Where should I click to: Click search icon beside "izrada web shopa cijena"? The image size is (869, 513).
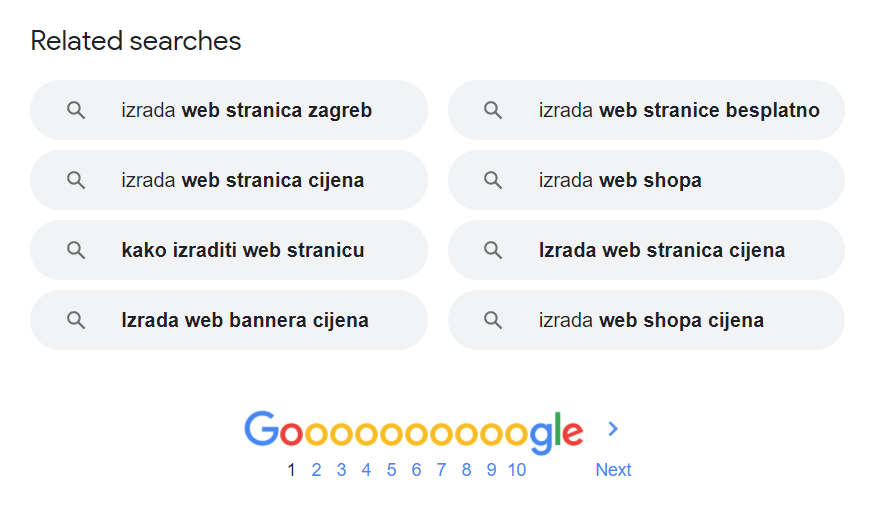tap(493, 320)
